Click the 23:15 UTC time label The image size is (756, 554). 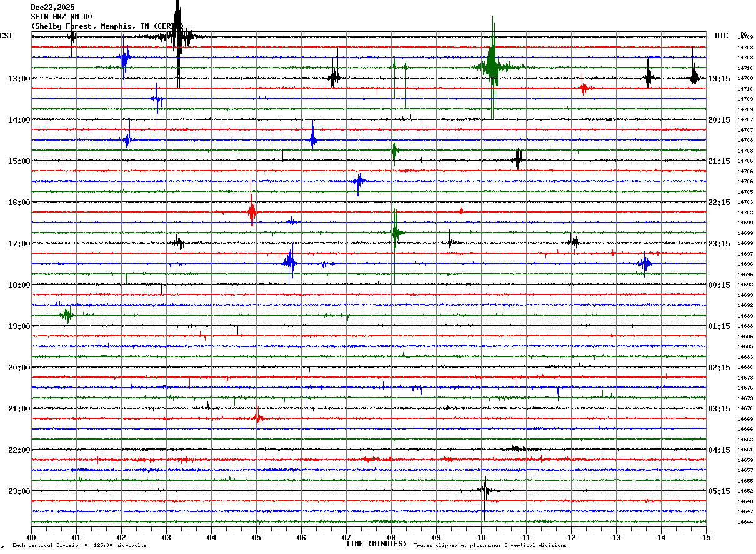[719, 244]
